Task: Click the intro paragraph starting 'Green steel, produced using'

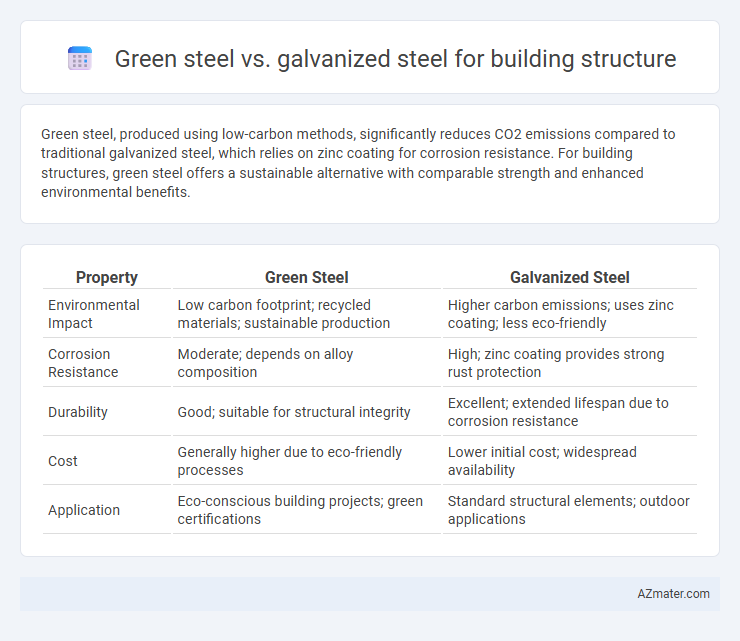Action: (359, 163)
